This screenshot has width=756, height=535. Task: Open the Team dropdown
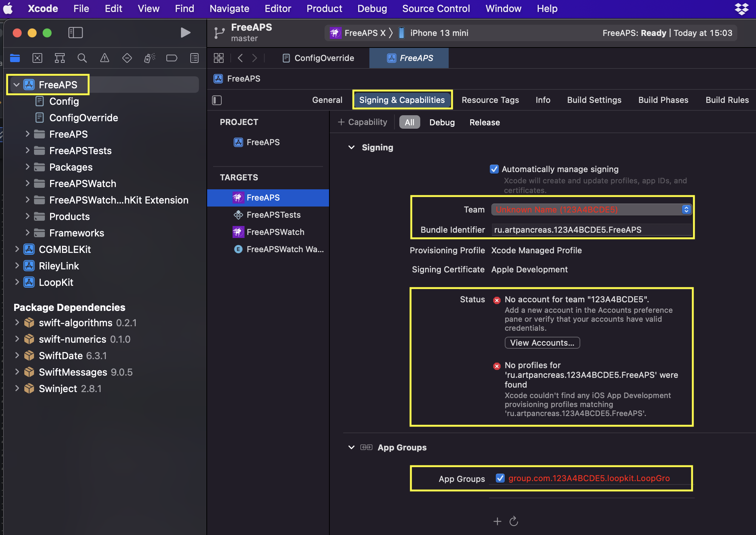(591, 210)
